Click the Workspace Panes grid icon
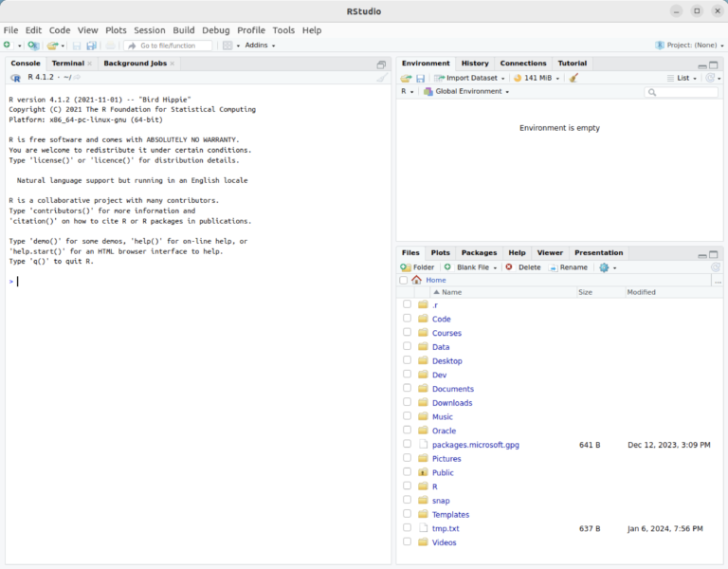Viewport: 728px width, 569px height. tap(227, 46)
